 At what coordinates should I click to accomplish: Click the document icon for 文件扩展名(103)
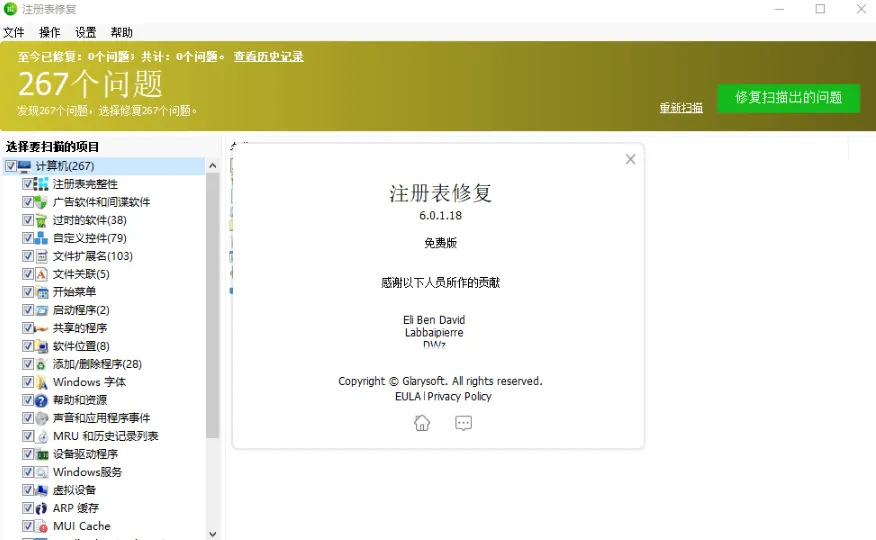click(41, 256)
